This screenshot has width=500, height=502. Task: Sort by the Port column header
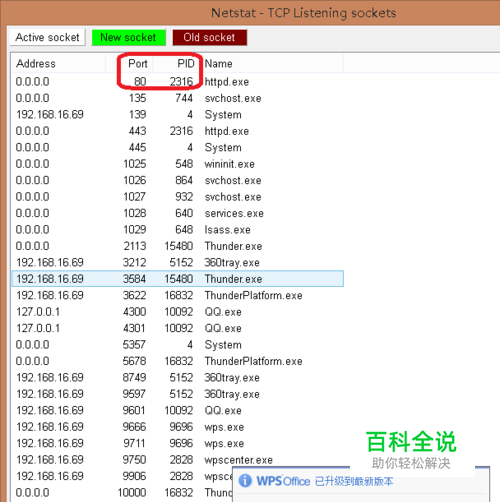coord(129,63)
